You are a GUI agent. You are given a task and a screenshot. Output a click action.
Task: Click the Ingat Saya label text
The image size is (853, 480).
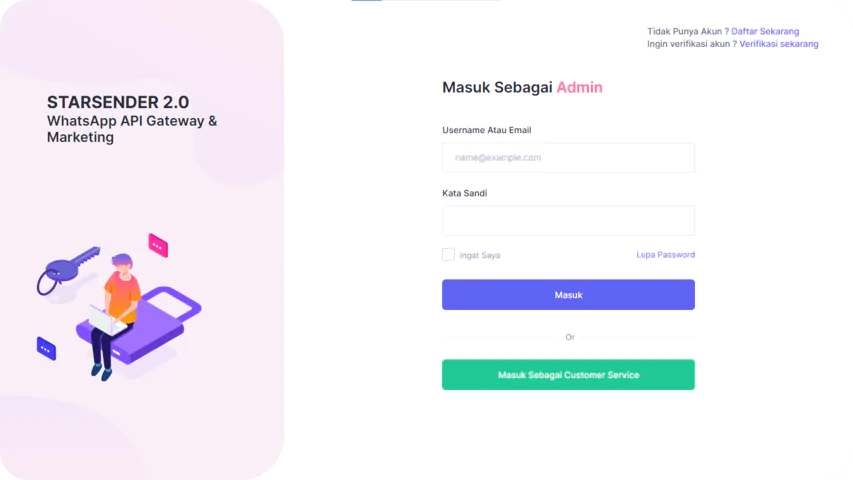tap(480, 255)
